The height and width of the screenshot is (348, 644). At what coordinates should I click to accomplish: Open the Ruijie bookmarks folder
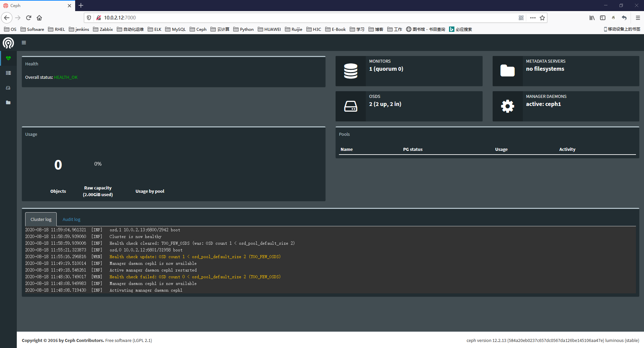(x=293, y=29)
